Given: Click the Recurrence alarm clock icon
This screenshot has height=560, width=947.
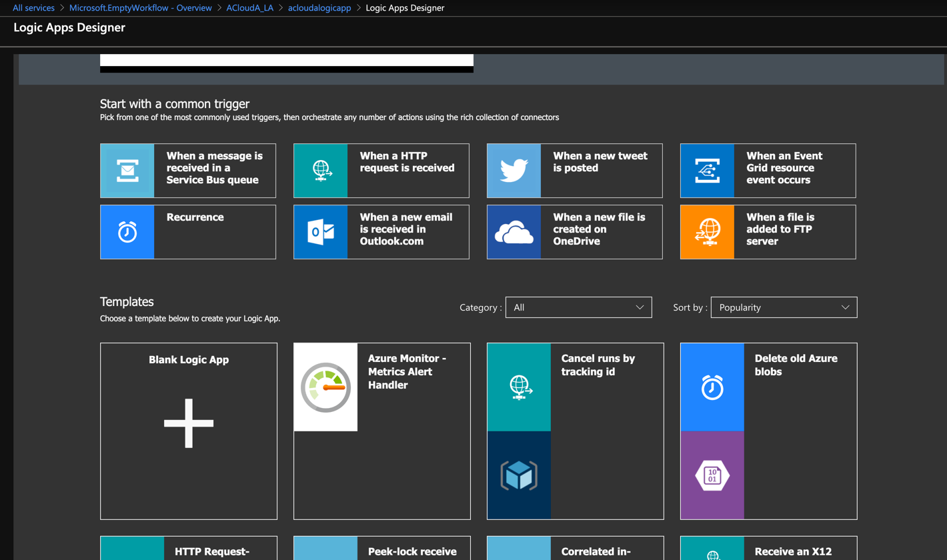Looking at the screenshot, I should pos(127,232).
